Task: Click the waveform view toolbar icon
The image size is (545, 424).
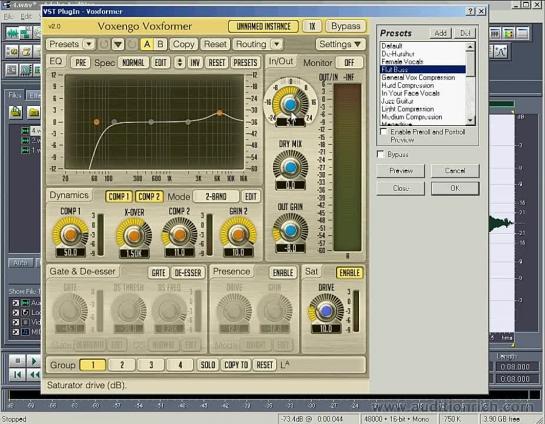Action: point(13,33)
